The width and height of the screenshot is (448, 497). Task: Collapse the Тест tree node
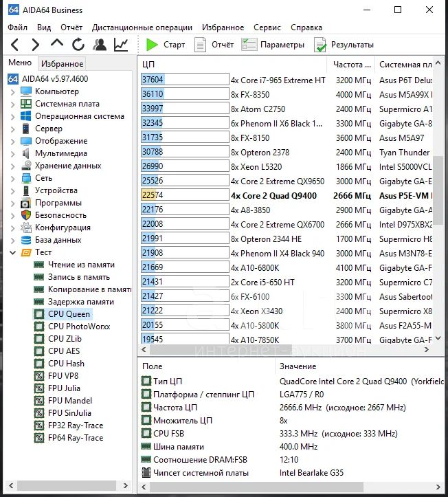(x=12, y=252)
